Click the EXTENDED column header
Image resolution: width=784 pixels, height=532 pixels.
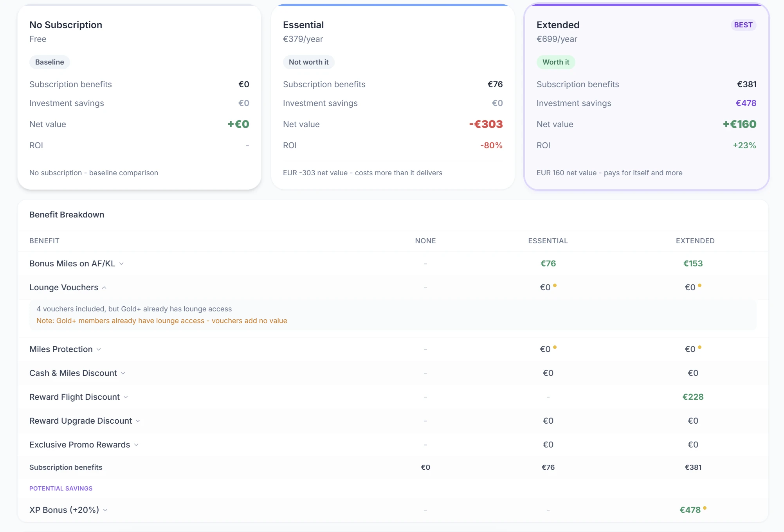pos(695,241)
